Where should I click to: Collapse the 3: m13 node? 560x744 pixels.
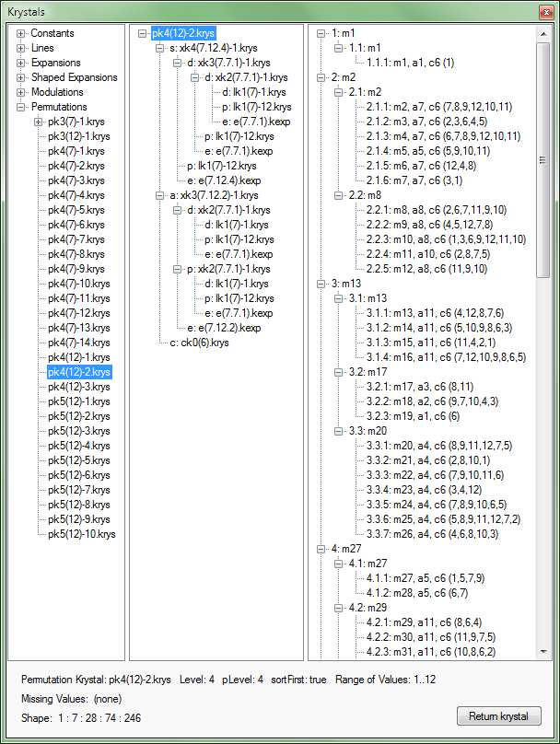coord(321,284)
